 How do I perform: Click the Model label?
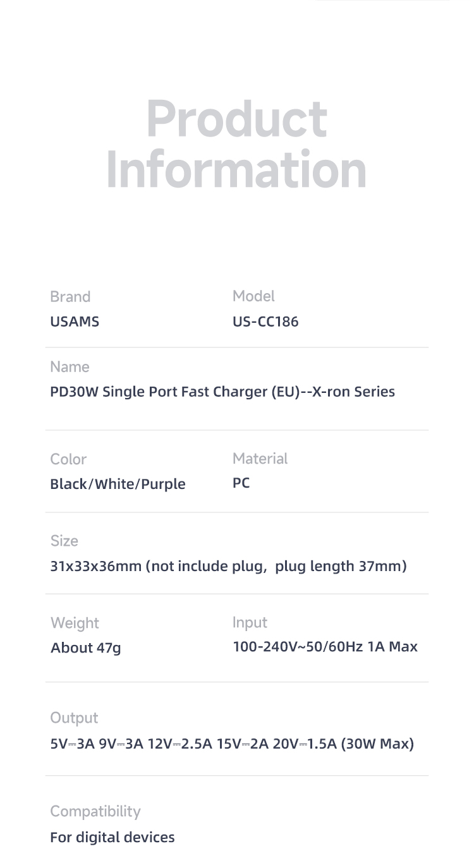(x=253, y=296)
